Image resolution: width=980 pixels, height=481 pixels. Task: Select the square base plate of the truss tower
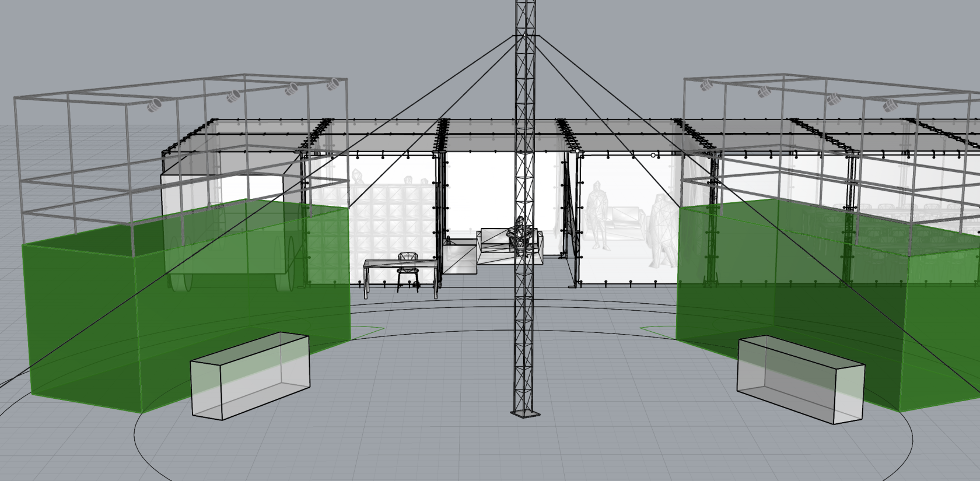pos(526,413)
